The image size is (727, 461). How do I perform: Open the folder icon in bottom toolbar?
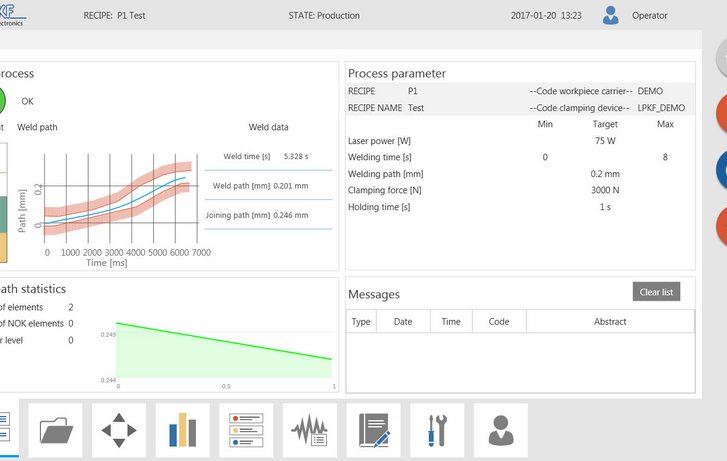[x=56, y=430]
